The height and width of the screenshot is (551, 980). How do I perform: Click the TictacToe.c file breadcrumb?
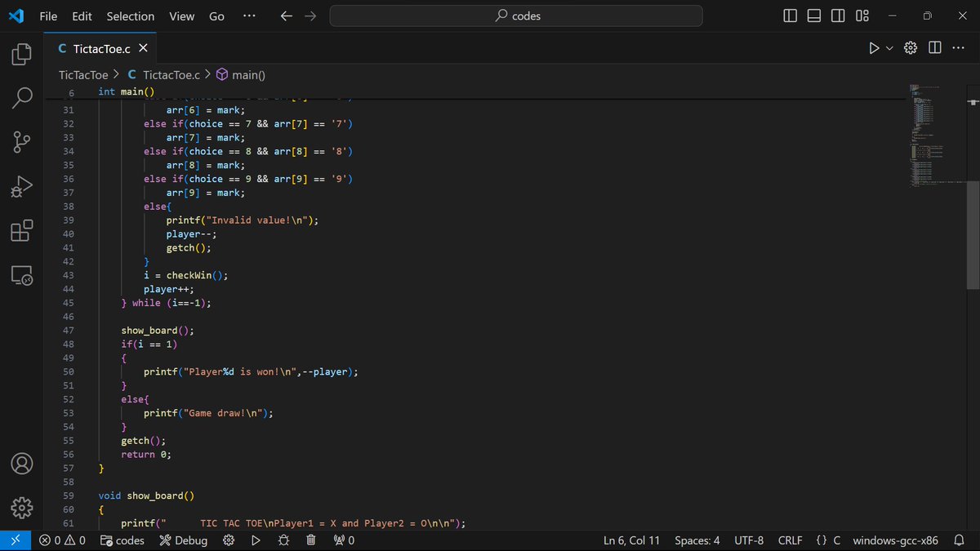[x=164, y=74]
